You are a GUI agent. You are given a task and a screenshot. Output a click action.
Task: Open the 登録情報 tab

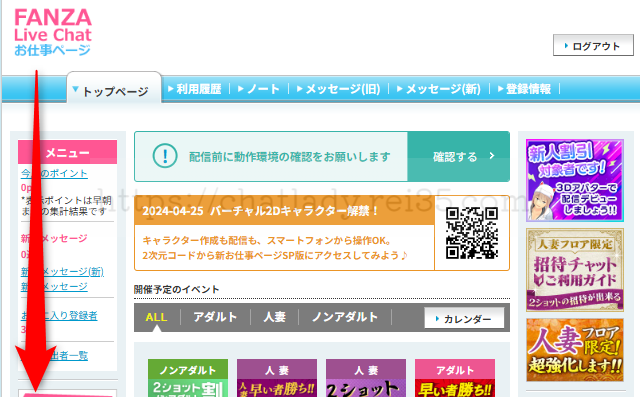point(524,89)
